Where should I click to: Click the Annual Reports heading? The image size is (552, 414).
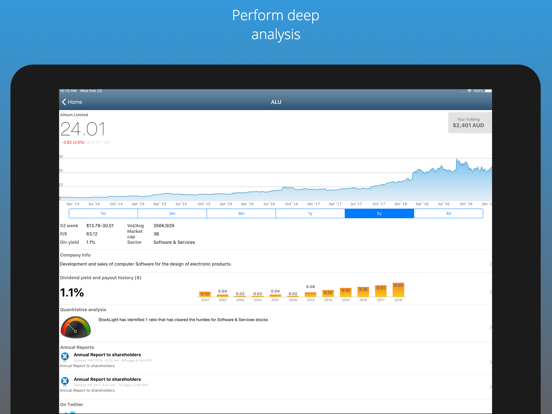click(x=77, y=347)
